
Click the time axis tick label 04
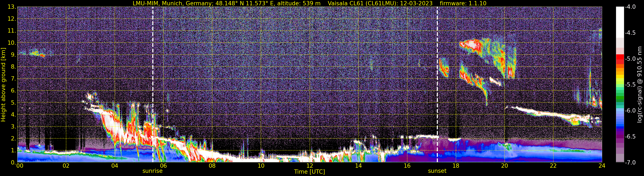point(115,166)
